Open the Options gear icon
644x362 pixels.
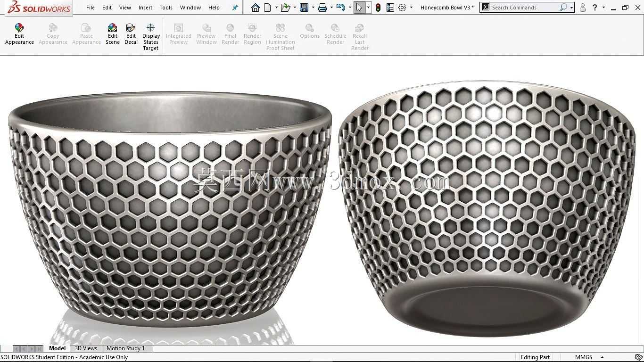click(402, 8)
